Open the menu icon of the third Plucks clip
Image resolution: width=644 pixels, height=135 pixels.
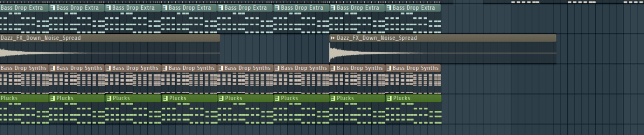pos(109,98)
